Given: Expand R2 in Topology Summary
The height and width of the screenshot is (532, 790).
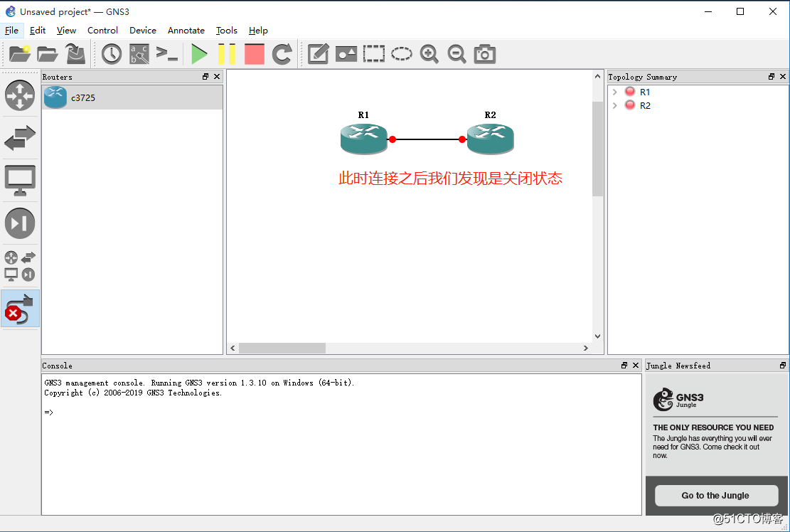Looking at the screenshot, I should (x=614, y=106).
